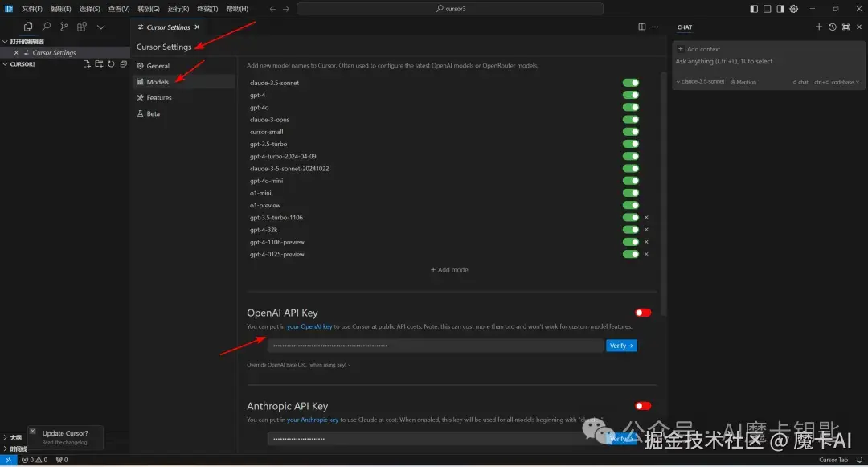Open settings via the title bar gear icon

pyautogui.click(x=794, y=9)
